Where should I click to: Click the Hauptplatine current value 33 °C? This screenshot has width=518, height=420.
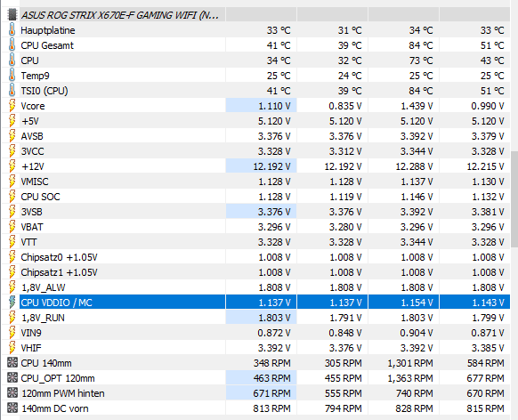pyautogui.click(x=279, y=30)
